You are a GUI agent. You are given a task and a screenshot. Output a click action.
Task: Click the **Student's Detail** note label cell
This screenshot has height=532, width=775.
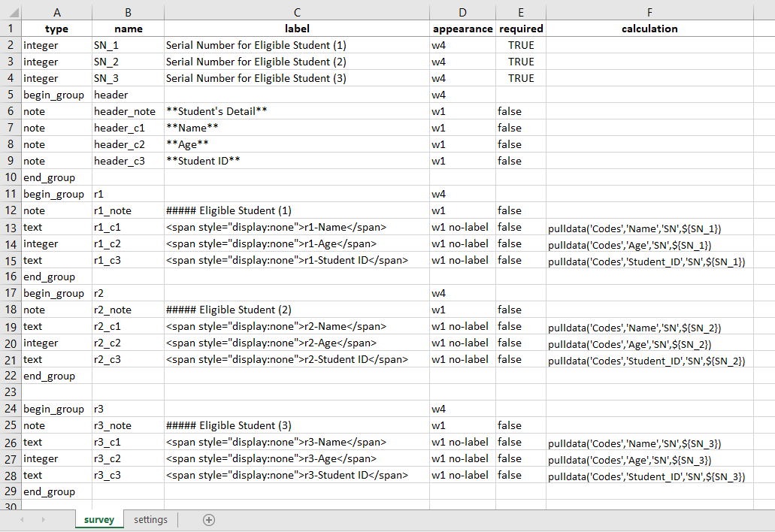pyautogui.click(x=297, y=111)
